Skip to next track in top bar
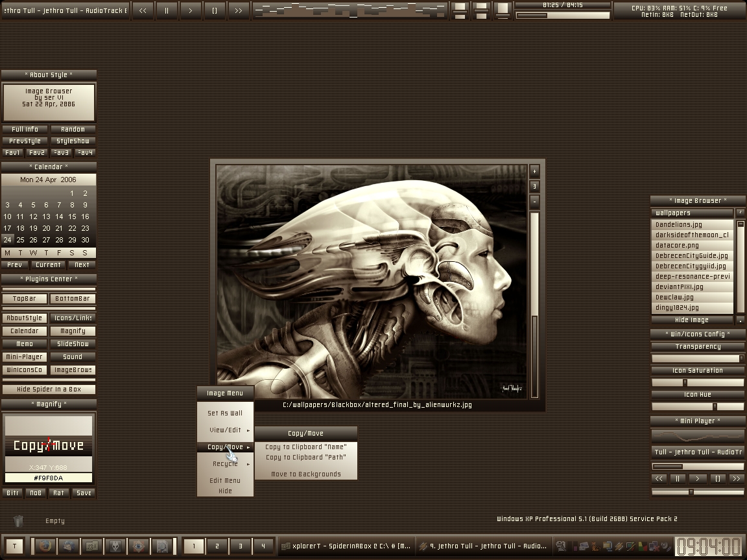This screenshot has height=560, width=747. [238, 10]
